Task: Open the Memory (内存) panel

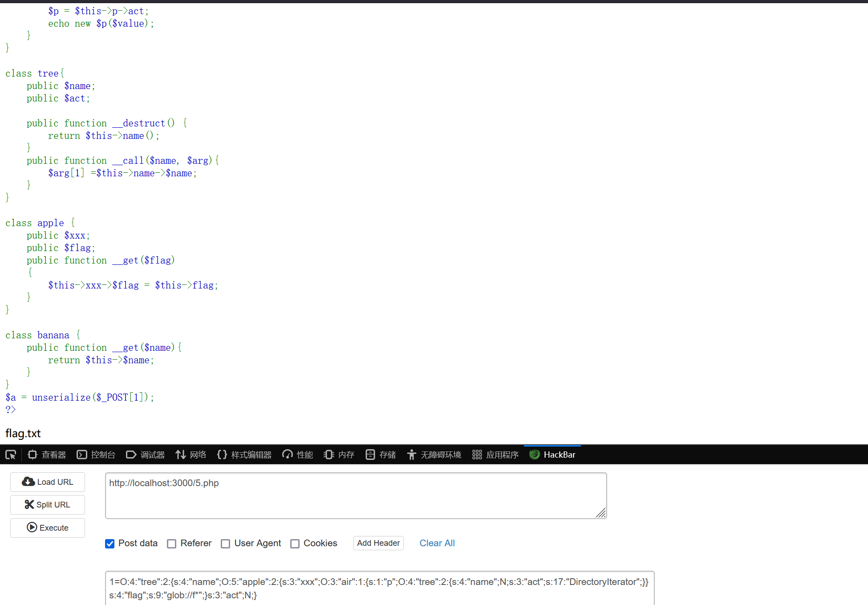Action: coord(339,455)
